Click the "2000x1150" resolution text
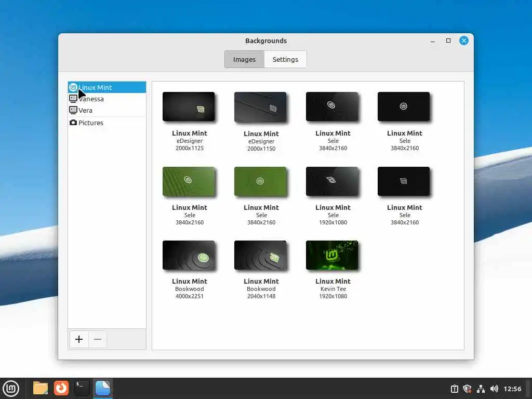Image resolution: width=532 pixels, height=399 pixels. (261, 149)
